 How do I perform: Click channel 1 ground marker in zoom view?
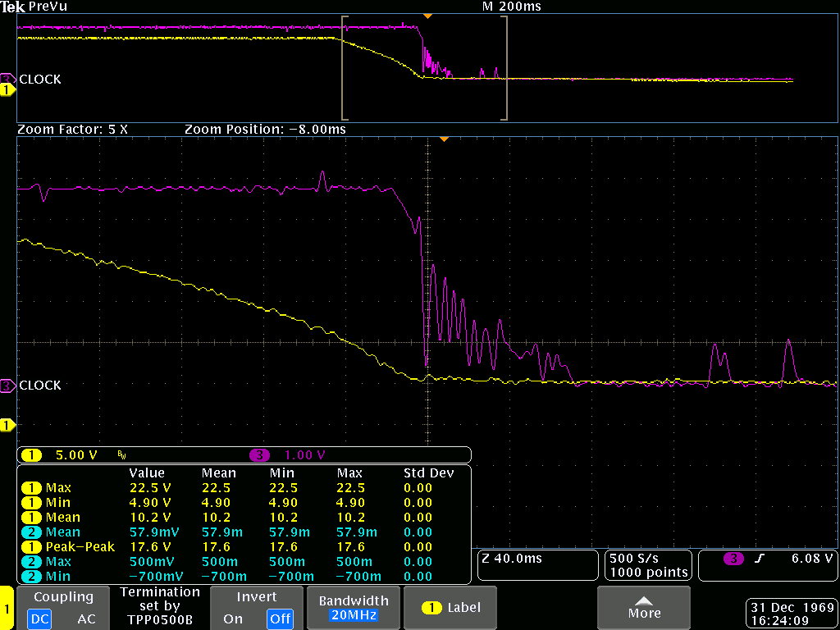7,426
